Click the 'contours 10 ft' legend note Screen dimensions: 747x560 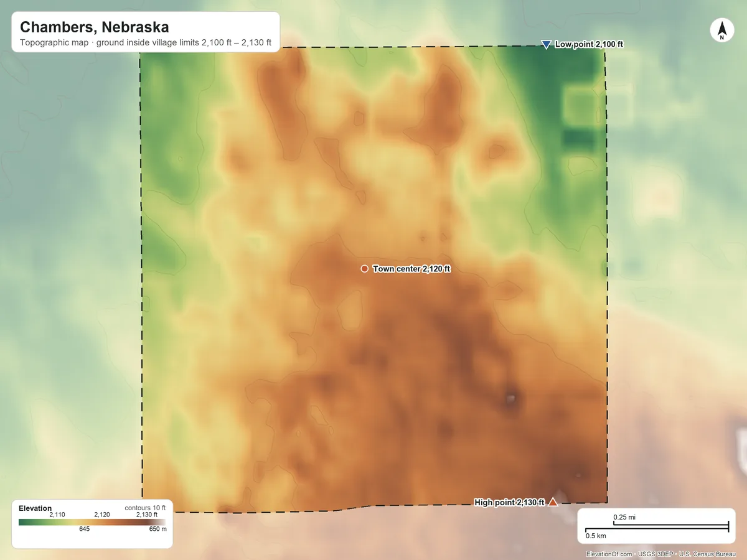tap(145, 508)
